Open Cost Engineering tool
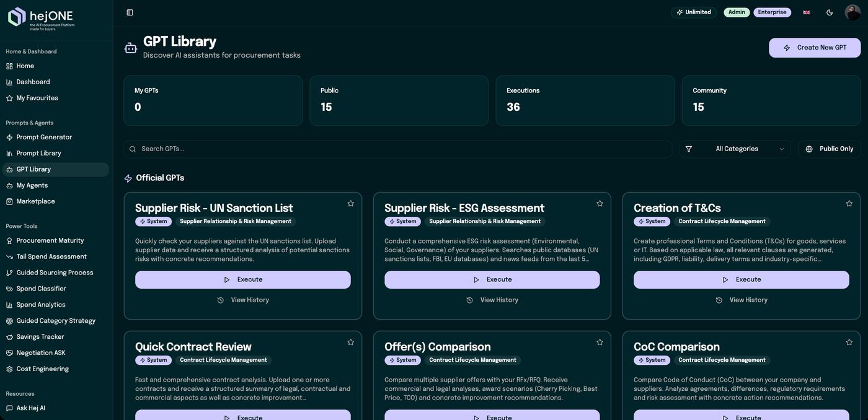868x420 pixels. coord(55,370)
